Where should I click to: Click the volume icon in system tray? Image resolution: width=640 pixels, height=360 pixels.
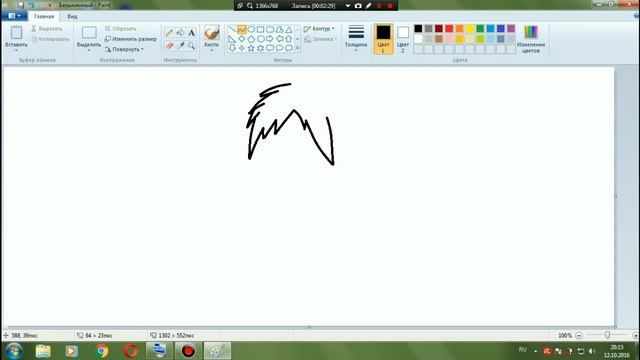click(591, 351)
